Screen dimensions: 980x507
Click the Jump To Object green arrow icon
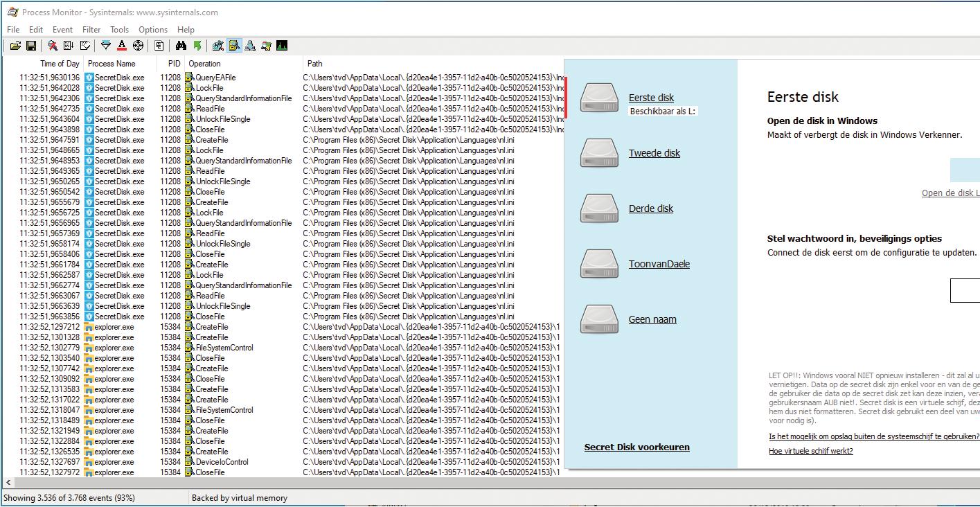tap(197, 46)
